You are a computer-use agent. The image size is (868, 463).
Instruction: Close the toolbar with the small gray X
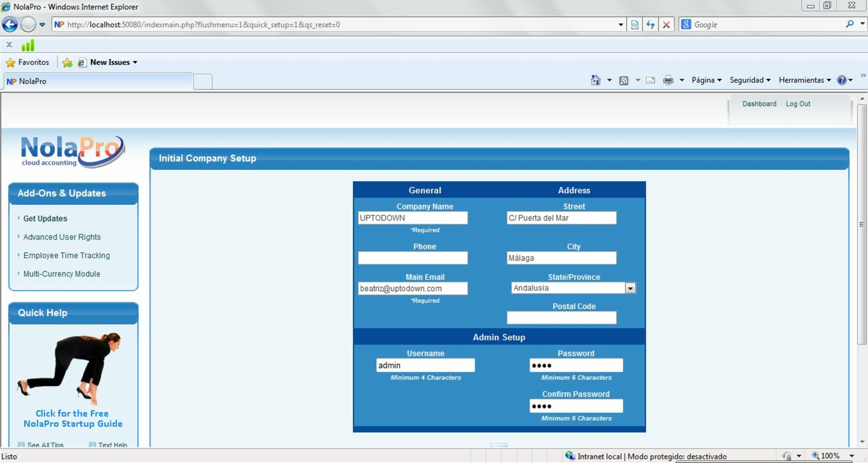pyautogui.click(x=9, y=45)
